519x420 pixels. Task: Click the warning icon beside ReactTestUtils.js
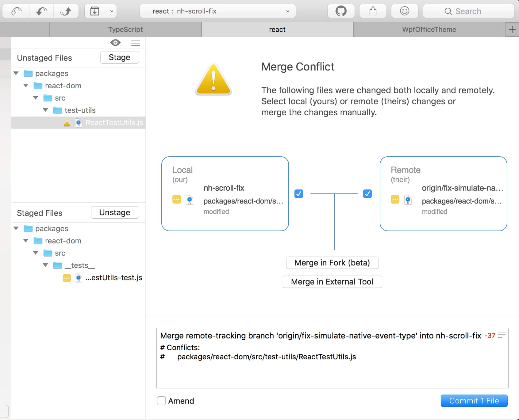(67, 123)
